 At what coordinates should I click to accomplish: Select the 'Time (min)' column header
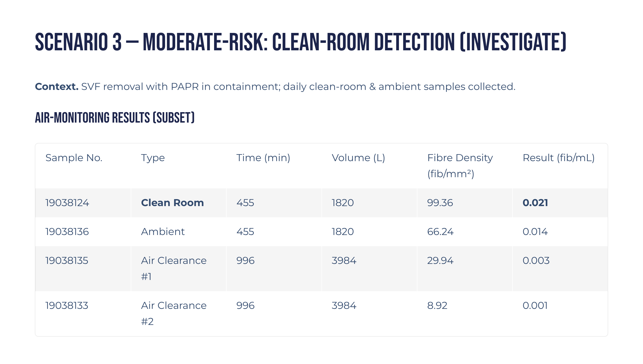263,158
